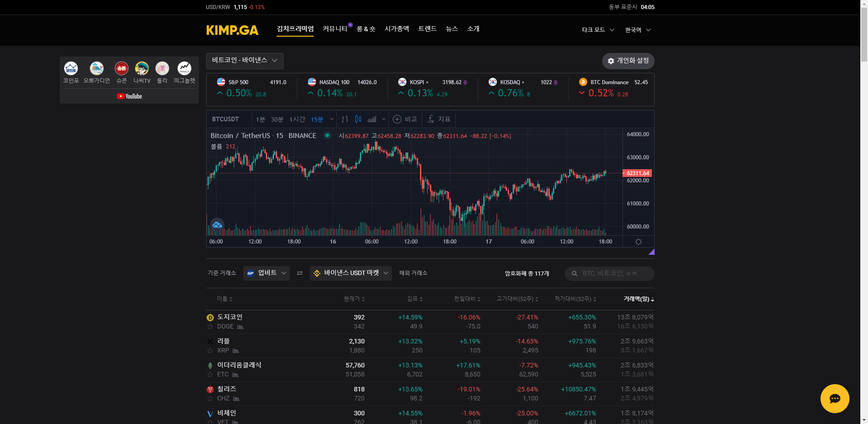The height and width of the screenshot is (424, 868).
Task: Sort table by 전일대비 column
Action: tap(467, 299)
